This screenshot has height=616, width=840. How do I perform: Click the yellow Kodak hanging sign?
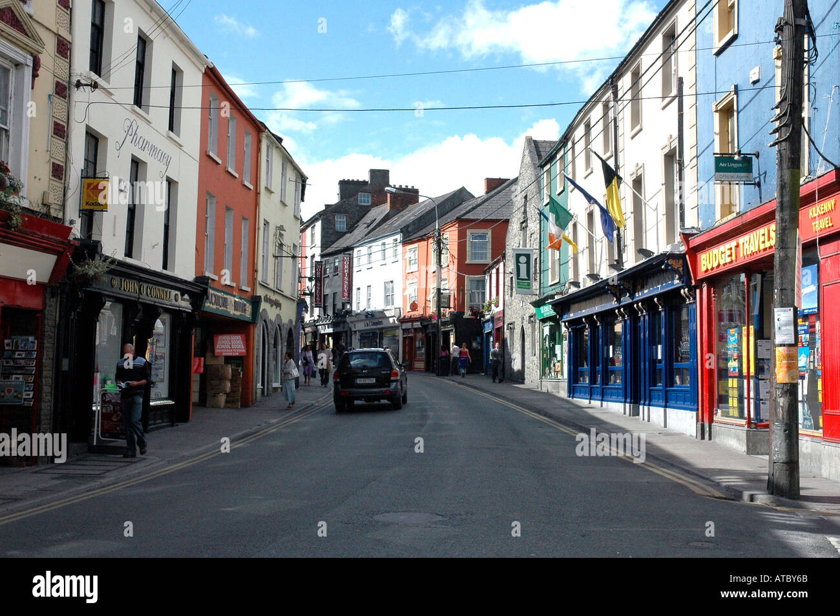(94, 194)
